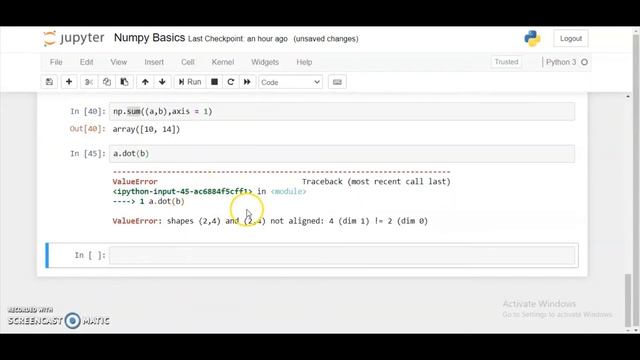Click the Out[40] prompt
The height and width of the screenshot is (360, 640).
click(88, 129)
